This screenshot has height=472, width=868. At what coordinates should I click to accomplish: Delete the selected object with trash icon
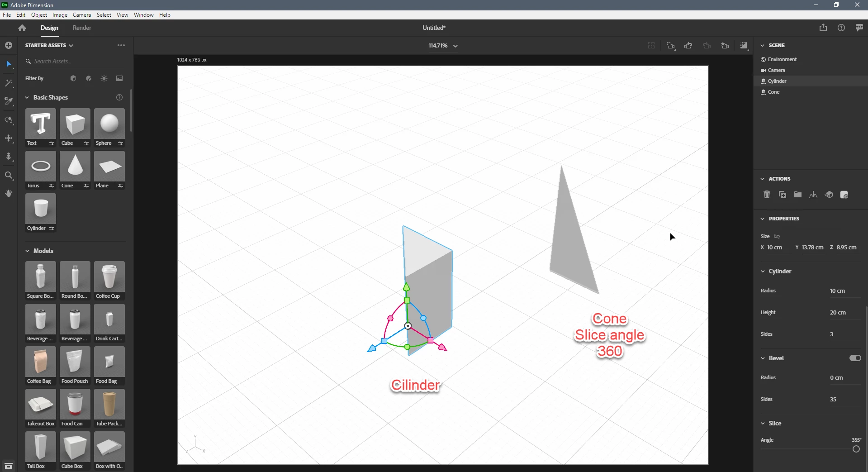[767, 195]
